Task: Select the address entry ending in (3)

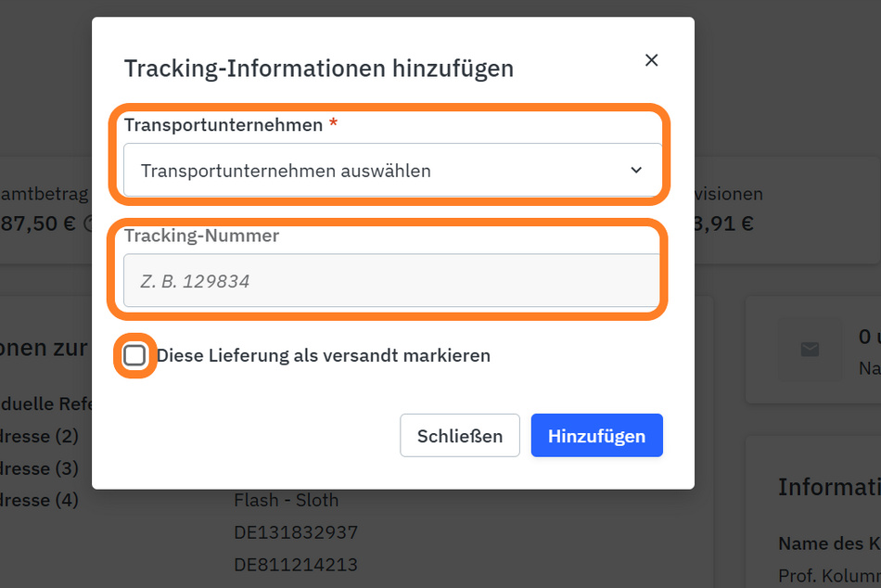Action: click(39, 468)
